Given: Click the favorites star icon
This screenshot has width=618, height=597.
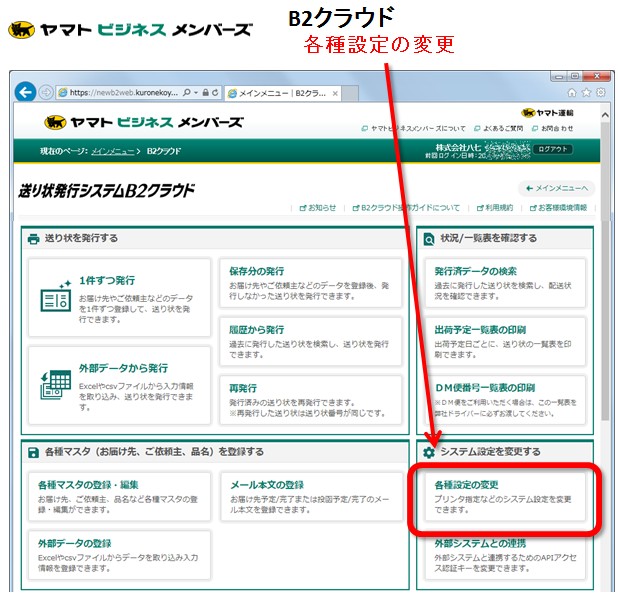Looking at the screenshot, I should click(586, 92).
